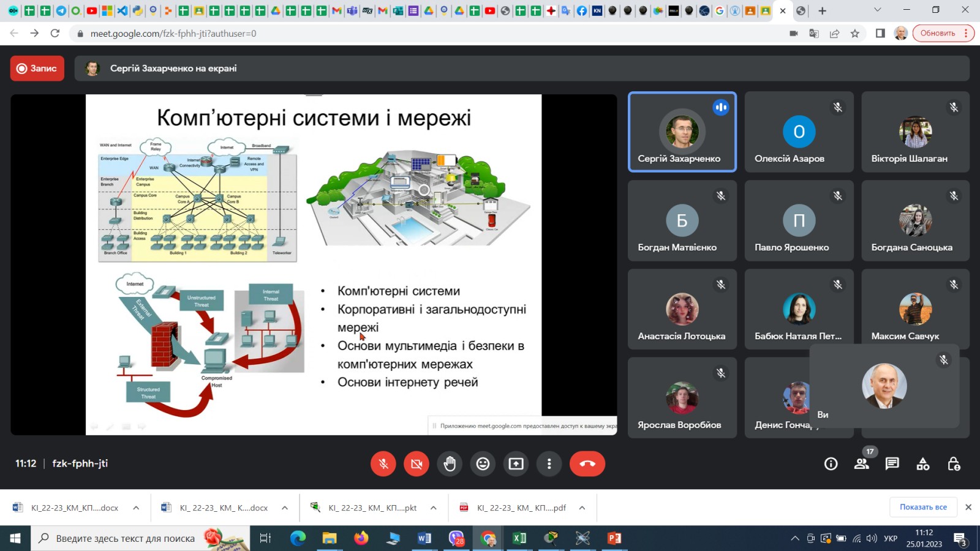Open the Activities panel icon
Image resolution: width=980 pixels, height=551 pixels.
922,464
